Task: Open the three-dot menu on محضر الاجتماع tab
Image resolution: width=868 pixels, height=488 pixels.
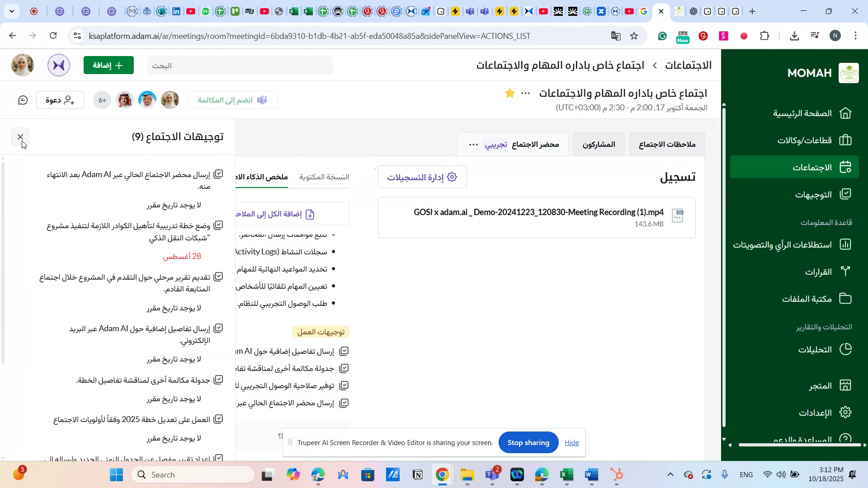Action: 473,144
